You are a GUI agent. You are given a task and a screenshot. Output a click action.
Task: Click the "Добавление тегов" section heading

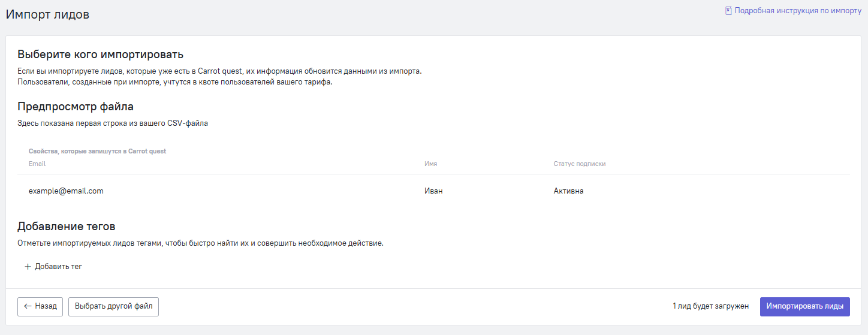tap(67, 227)
